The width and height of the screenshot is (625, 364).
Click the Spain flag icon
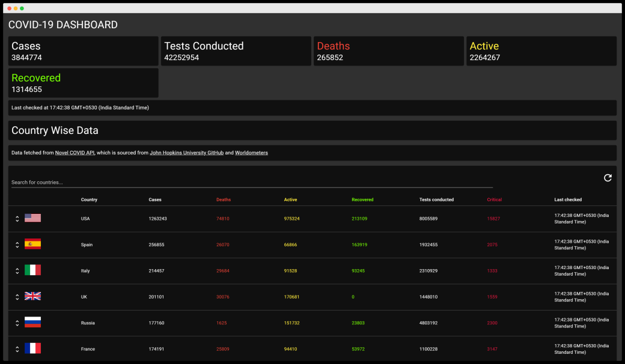[32, 244]
